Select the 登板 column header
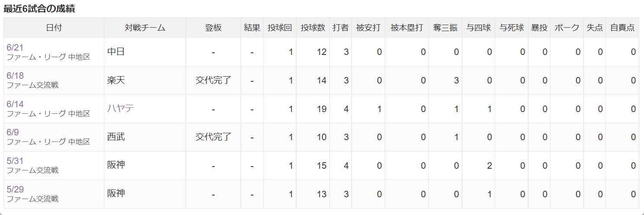Screen dimensions: 644x215 [x=213, y=28]
